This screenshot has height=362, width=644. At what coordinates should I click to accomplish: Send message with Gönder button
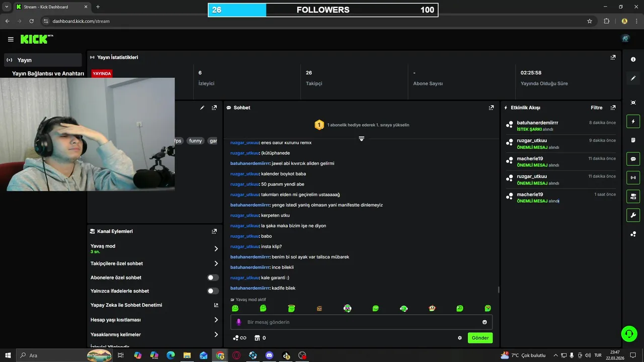point(480,338)
